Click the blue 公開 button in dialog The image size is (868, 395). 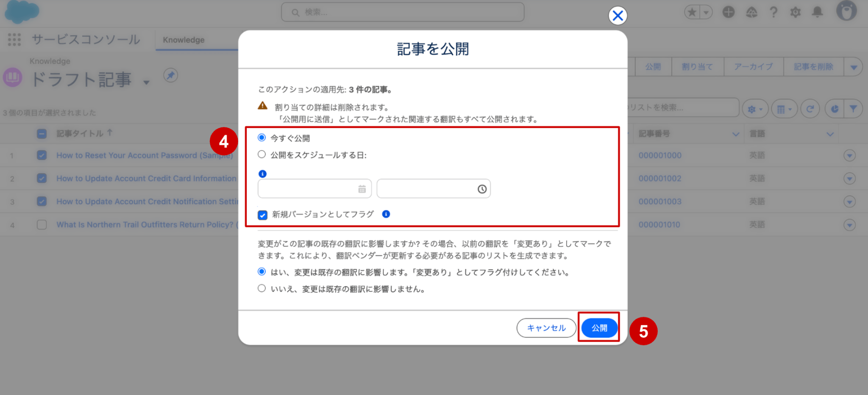click(x=599, y=328)
